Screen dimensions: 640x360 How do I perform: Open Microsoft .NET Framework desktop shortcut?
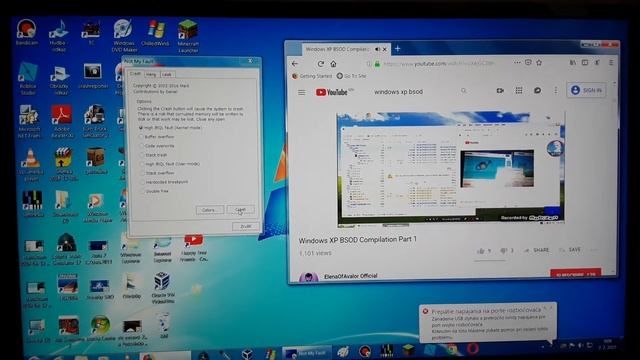coord(29,121)
